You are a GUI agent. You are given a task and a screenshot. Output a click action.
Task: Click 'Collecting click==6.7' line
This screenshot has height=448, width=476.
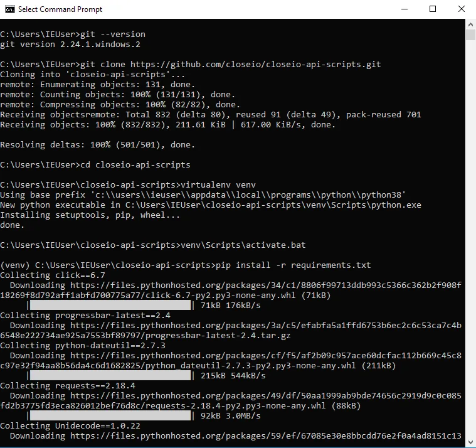pyautogui.click(x=53, y=275)
